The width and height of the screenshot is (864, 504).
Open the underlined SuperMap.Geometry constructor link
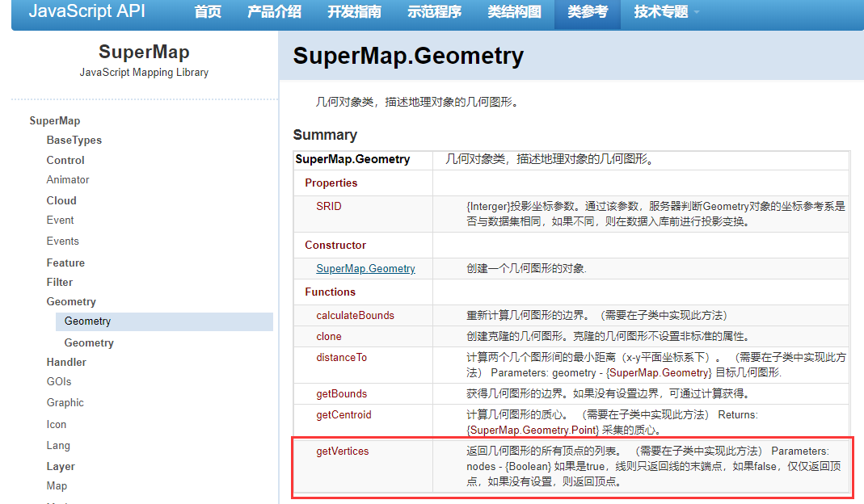click(x=365, y=268)
